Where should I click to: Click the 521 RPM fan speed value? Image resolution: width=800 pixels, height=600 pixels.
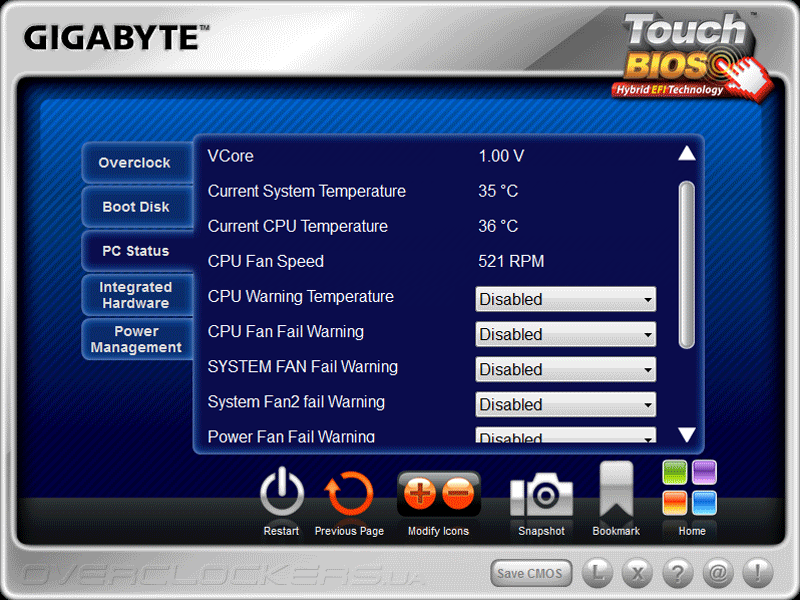511,261
